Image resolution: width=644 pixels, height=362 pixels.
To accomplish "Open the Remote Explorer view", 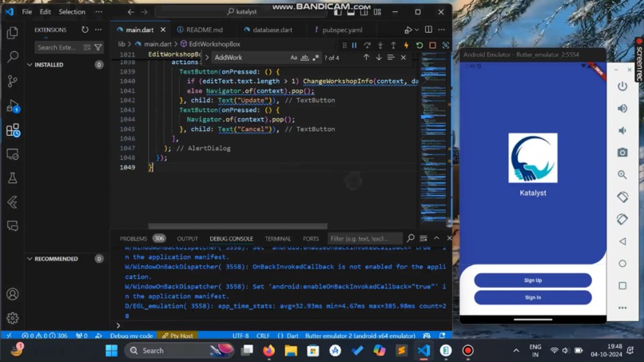I will pos(12,154).
